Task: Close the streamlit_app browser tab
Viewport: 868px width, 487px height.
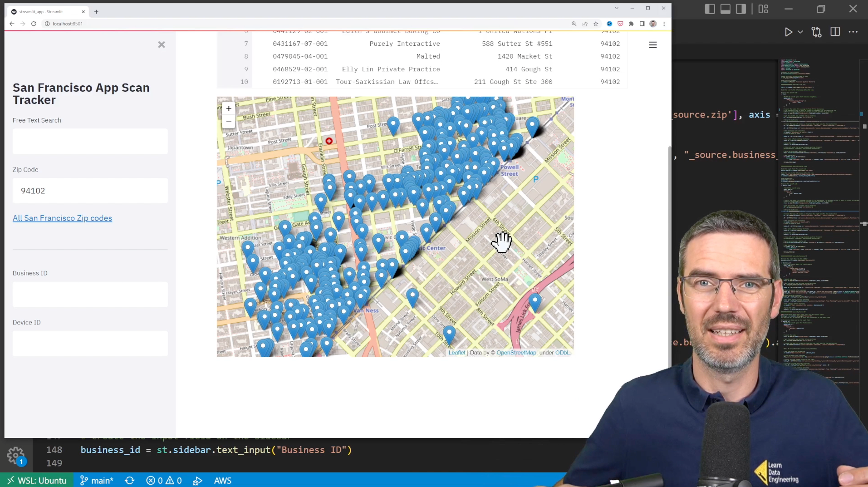Action: tap(83, 12)
